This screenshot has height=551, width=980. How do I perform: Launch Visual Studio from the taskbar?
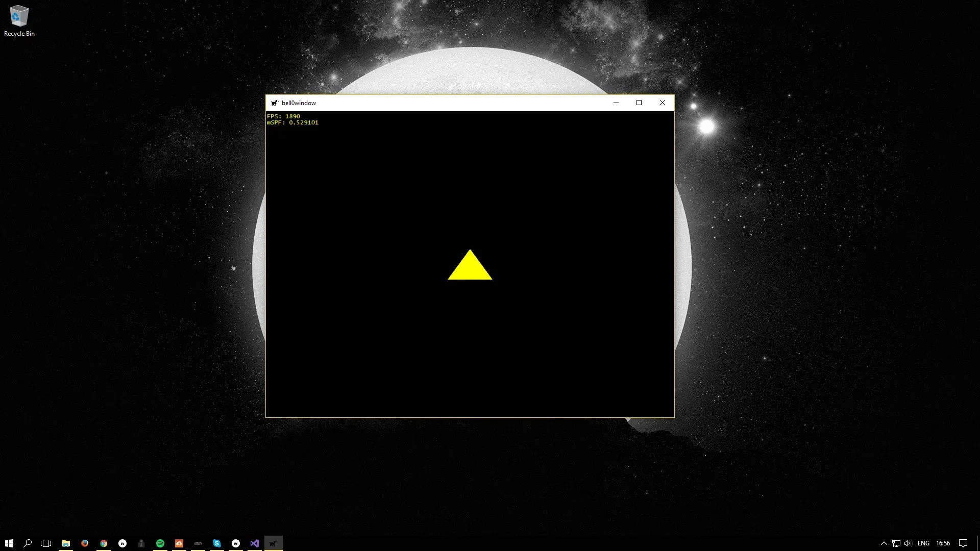pos(255,543)
